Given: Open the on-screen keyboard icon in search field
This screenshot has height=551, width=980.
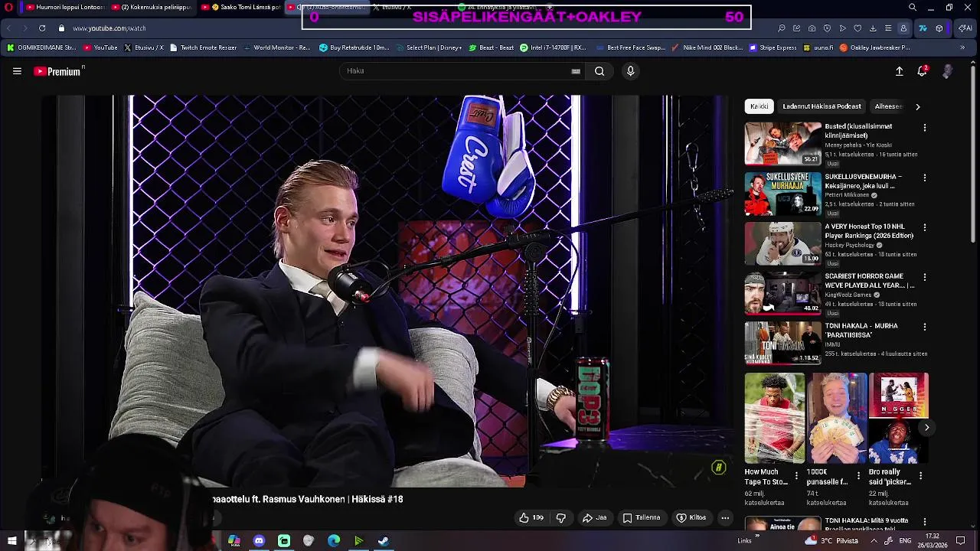Looking at the screenshot, I should [576, 71].
